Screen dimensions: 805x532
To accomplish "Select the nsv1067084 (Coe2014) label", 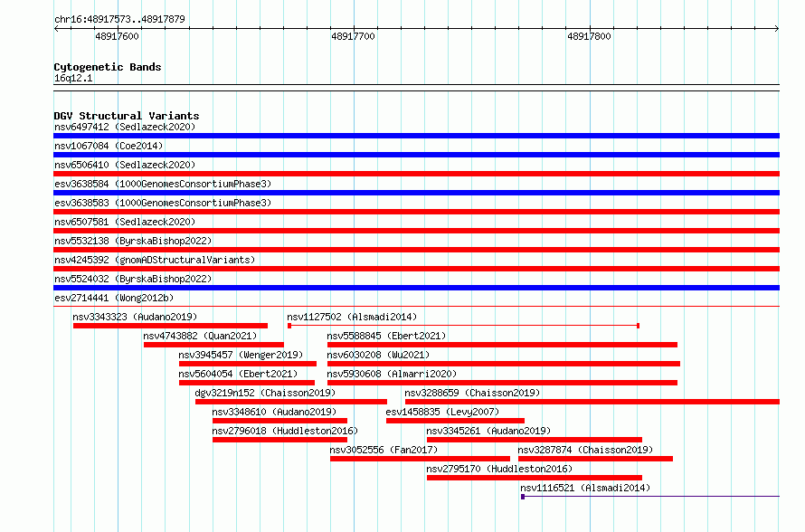I will click(109, 146).
